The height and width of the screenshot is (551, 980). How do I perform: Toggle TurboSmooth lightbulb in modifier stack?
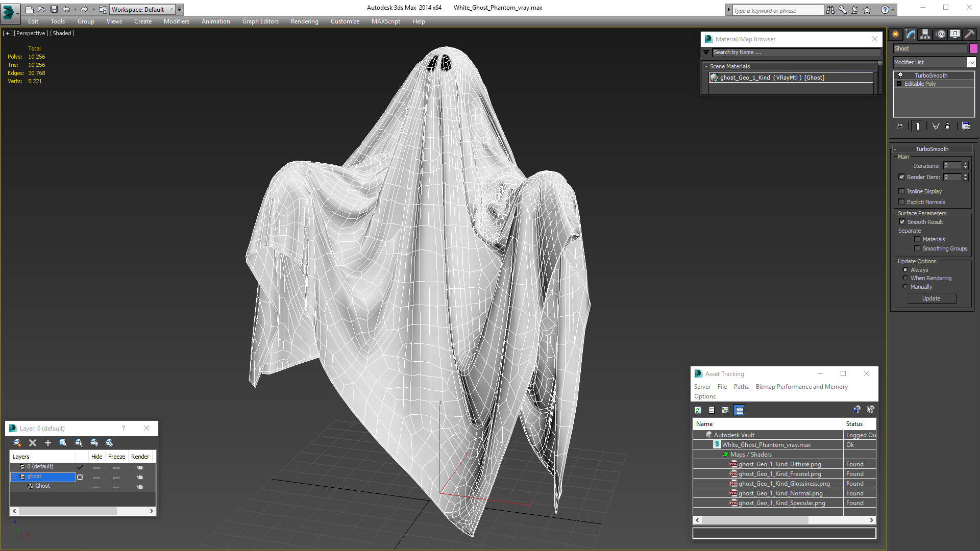(x=900, y=76)
